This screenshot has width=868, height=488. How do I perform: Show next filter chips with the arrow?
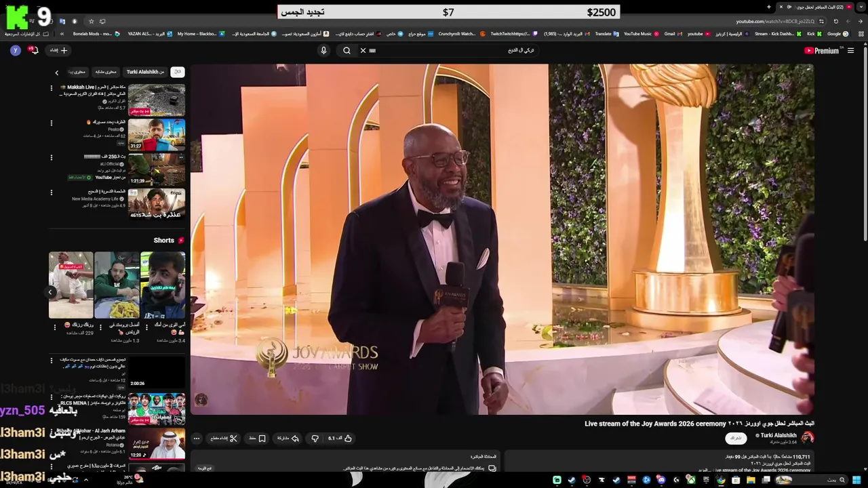[56, 72]
